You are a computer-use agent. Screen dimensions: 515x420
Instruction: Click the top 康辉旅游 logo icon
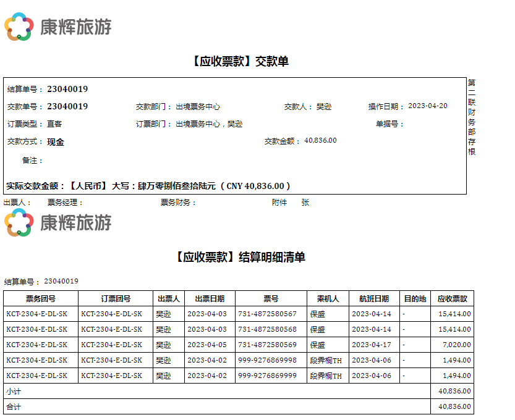pos(19,27)
